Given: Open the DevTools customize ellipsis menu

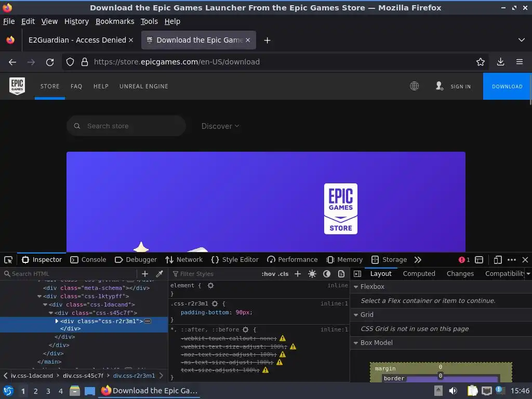Looking at the screenshot, I should click(512, 260).
